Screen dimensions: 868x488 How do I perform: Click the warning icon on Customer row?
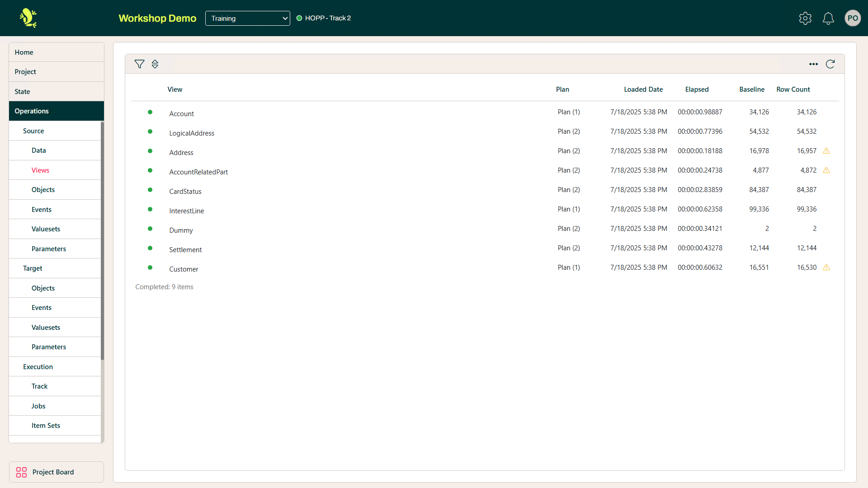click(826, 267)
